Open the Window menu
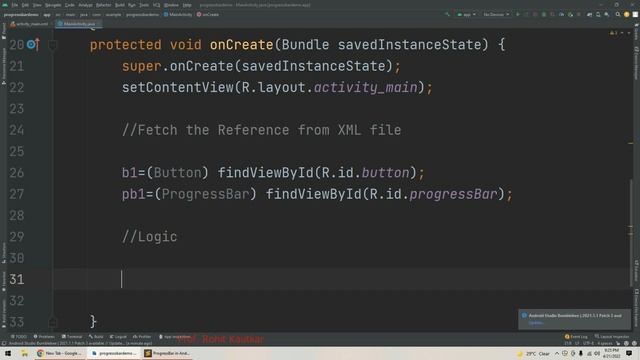The width and height of the screenshot is (640, 360). [171, 5]
